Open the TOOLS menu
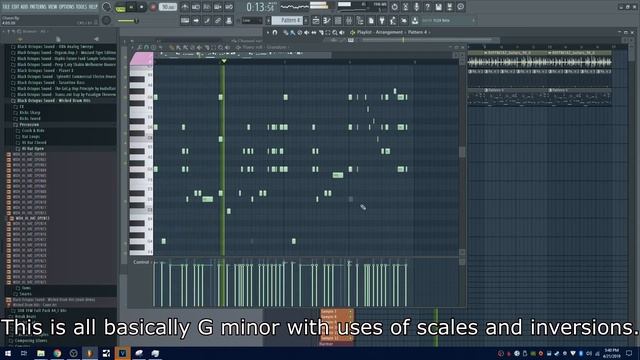 coord(81,7)
